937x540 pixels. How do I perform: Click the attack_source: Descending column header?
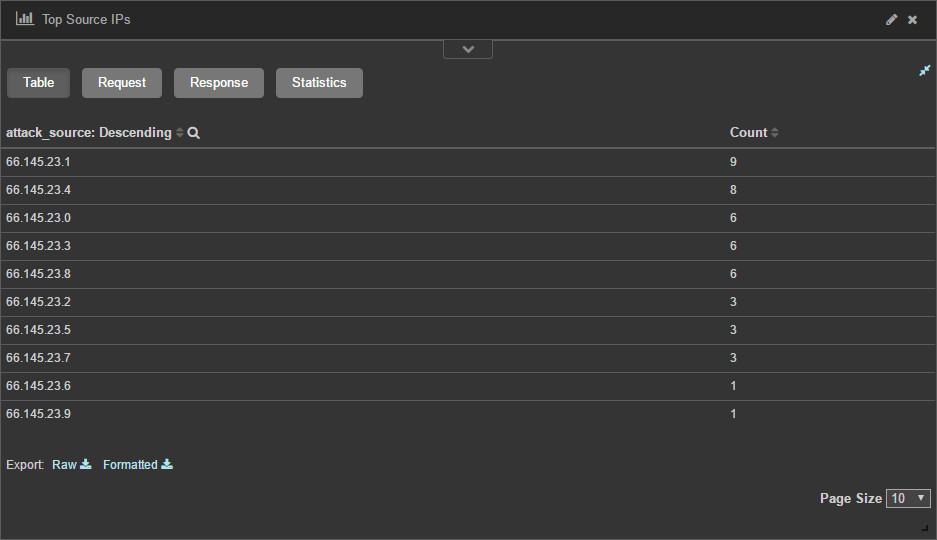coord(89,133)
